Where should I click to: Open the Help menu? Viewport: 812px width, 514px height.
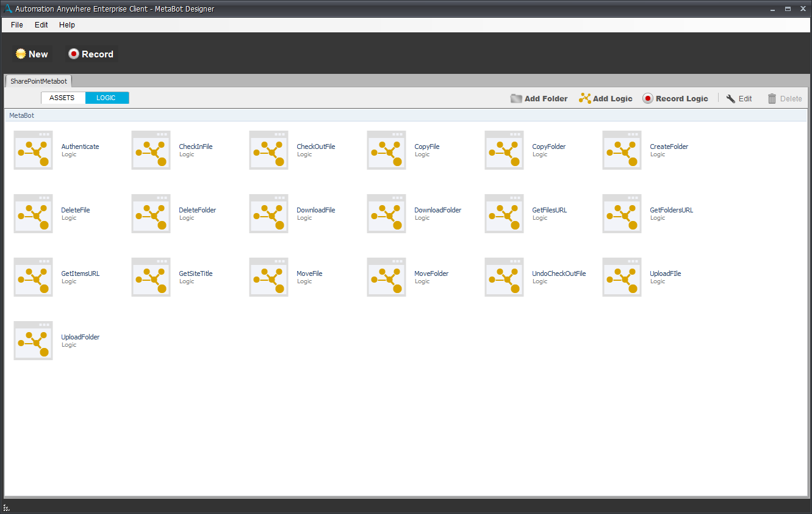coord(67,25)
